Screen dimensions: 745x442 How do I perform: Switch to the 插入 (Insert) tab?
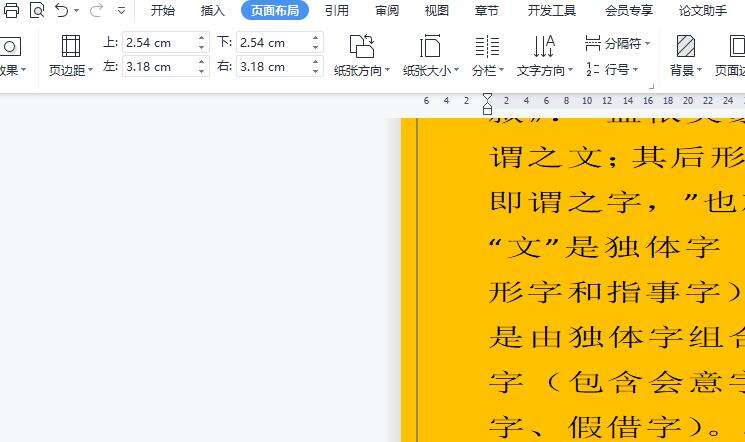213,11
